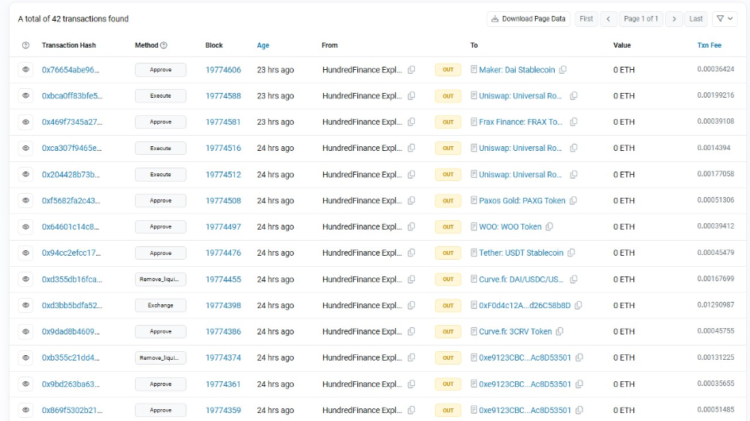Preview transaction 0xd3bb5bdfa52 with eye icon

(x=26, y=305)
